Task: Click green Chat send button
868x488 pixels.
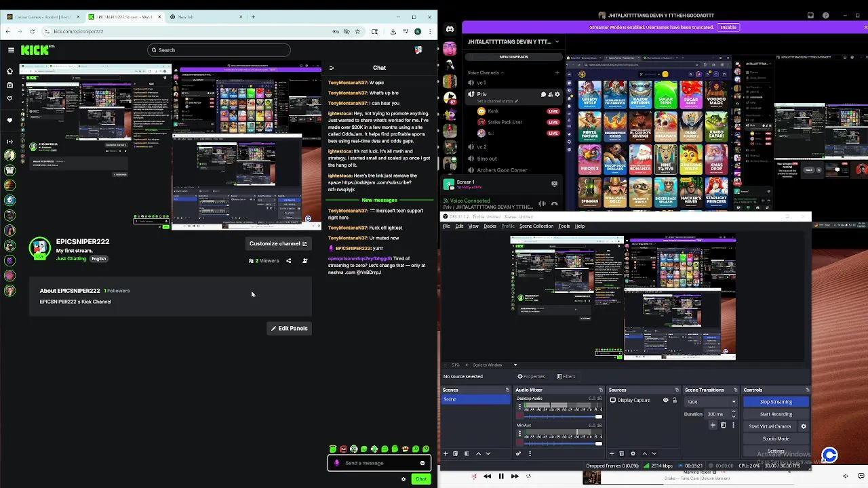Action: click(421, 479)
